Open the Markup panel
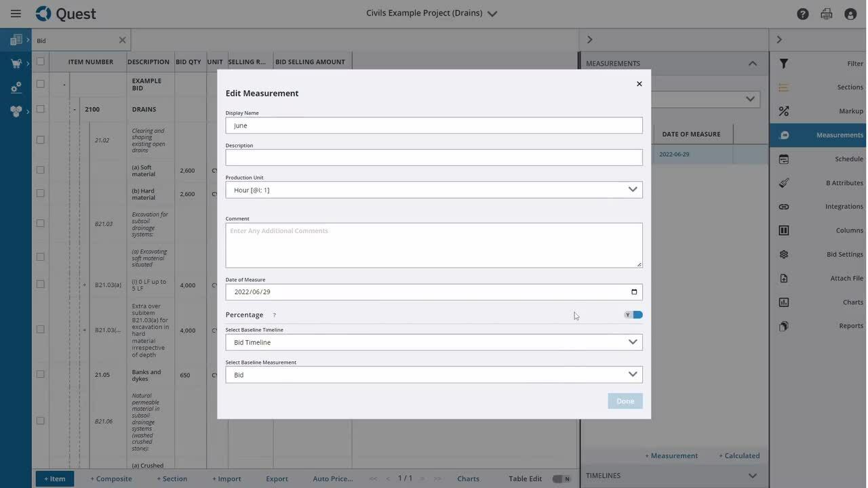Viewport: 868px width, 488px height. pyautogui.click(x=818, y=111)
